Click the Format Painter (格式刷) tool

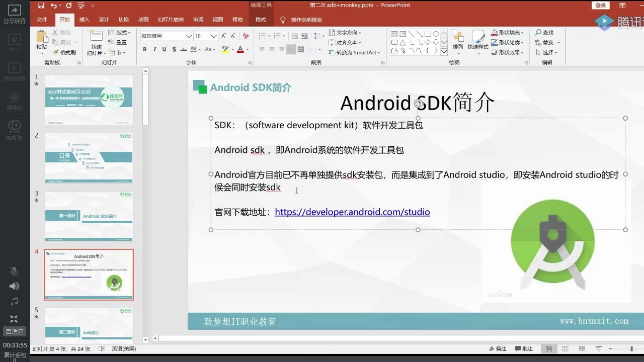tap(64, 52)
